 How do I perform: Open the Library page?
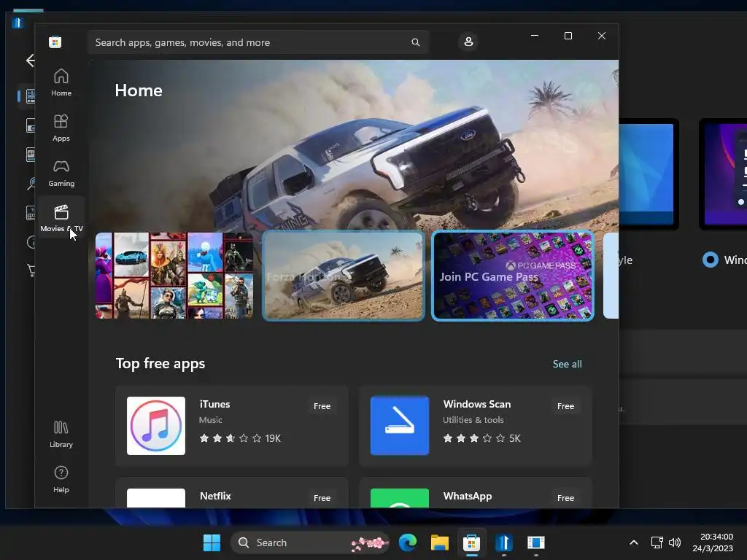(x=61, y=435)
